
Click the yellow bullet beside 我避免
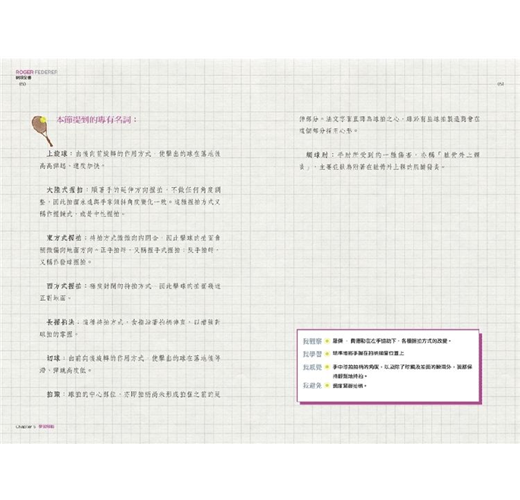pos(327,386)
